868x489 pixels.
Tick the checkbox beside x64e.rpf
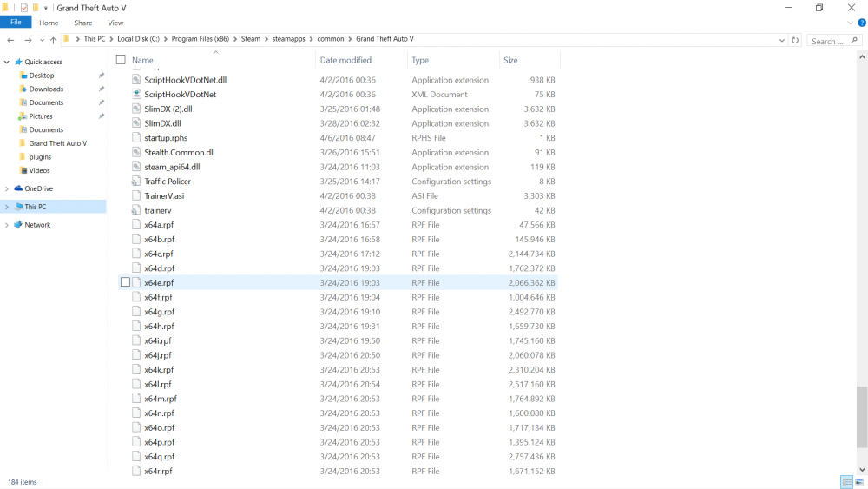pyautogui.click(x=126, y=282)
